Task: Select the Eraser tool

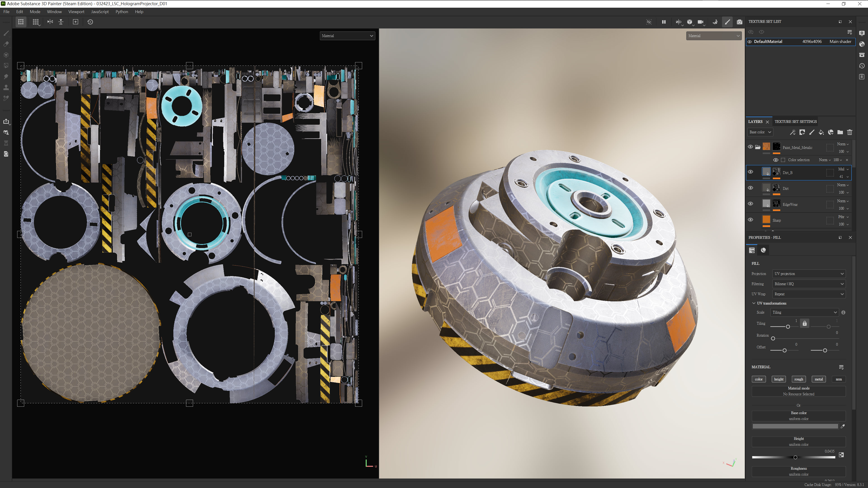Action: (x=6, y=44)
